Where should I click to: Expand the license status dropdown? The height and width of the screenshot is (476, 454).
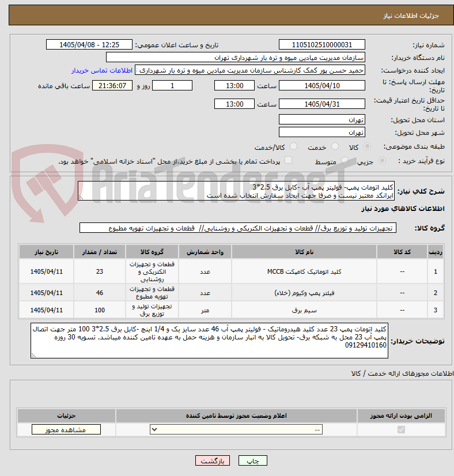tap(236, 429)
